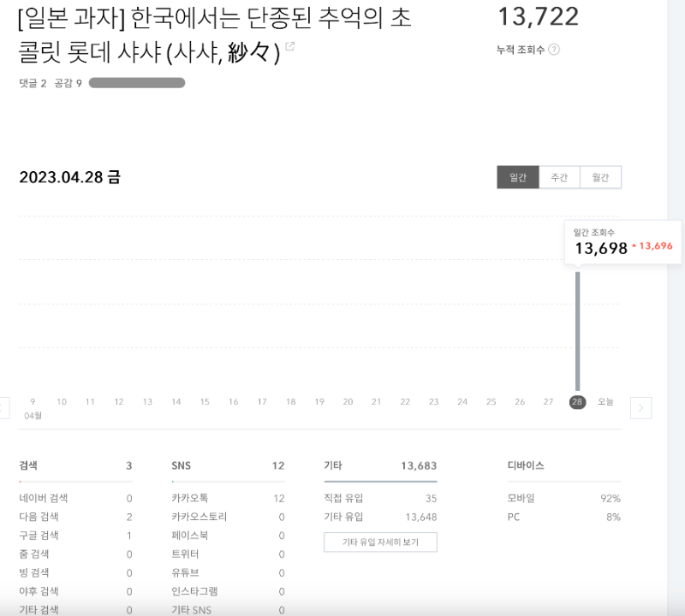This screenshot has height=616, width=685.
Task: Click the PC 8% row
Action: pos(563,517)
